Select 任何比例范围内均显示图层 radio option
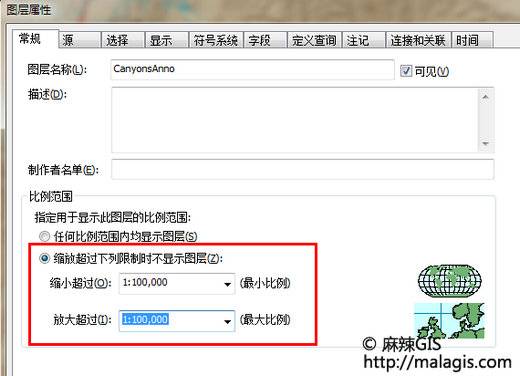The height and width of the screenshot is (376, 520). point(44,236)
